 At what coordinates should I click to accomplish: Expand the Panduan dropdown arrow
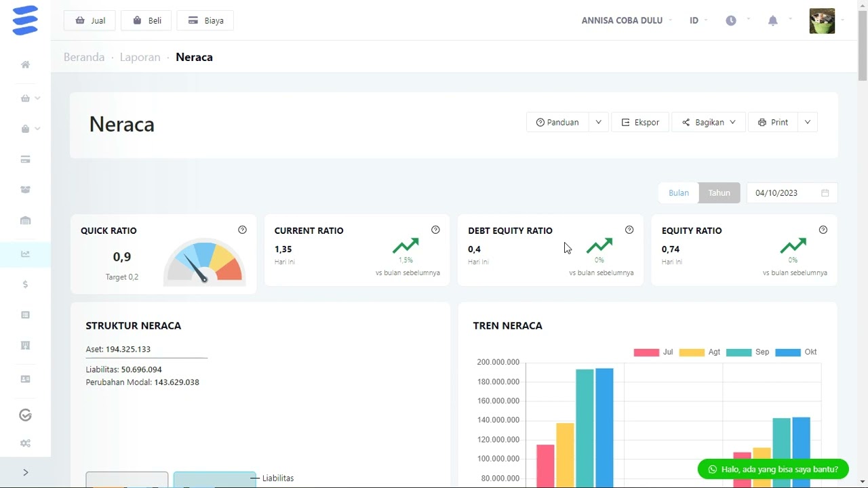(598, 123)
